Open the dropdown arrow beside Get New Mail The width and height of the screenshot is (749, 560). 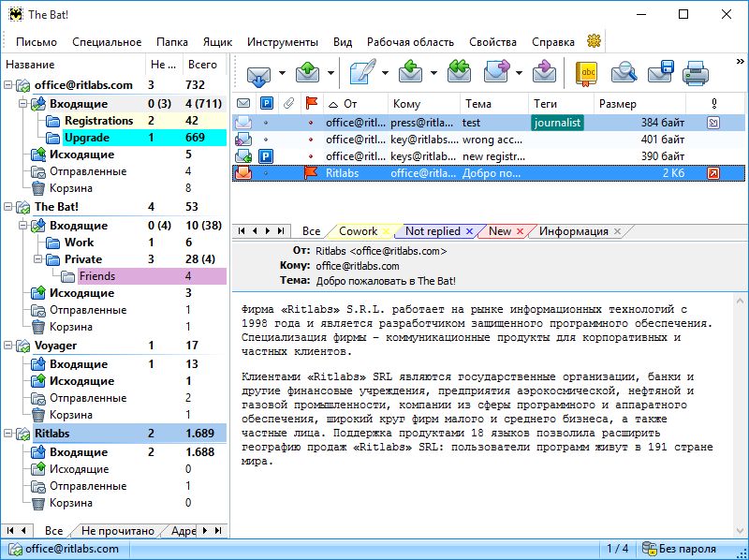[280, 74]
